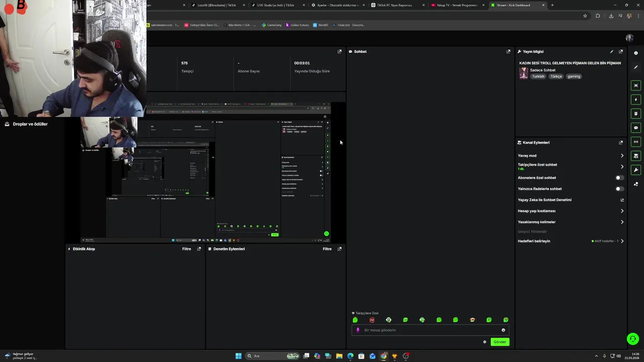The height and width of the screenshot is (362, 644).
Task: Click the green support bubble icon bottom right
Action: coord(633,339)
